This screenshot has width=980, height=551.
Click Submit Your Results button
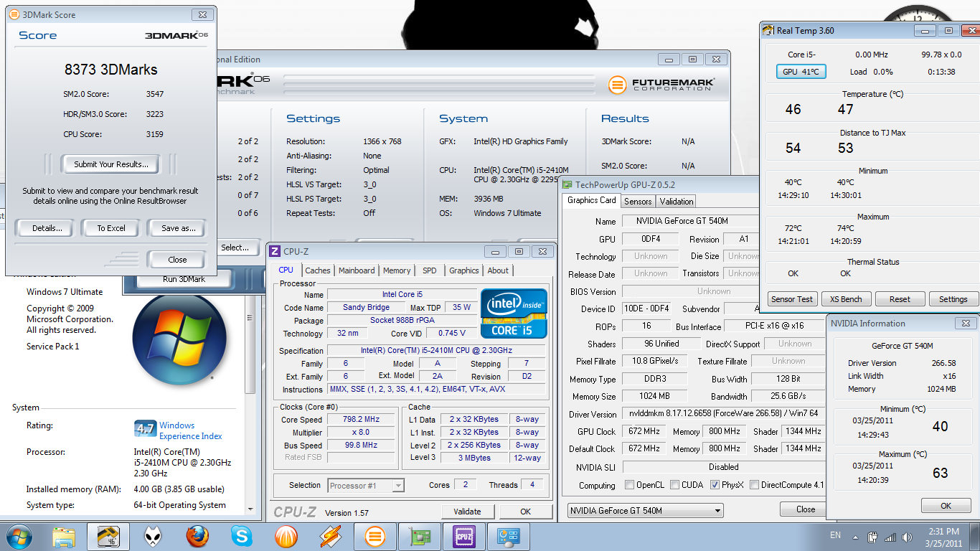[x=111, y=164]
